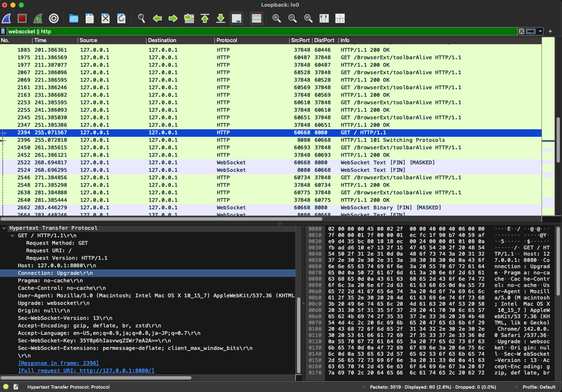The image size is (562, 392).
Task: Open capture options gear icon
Action: [54, 18]
